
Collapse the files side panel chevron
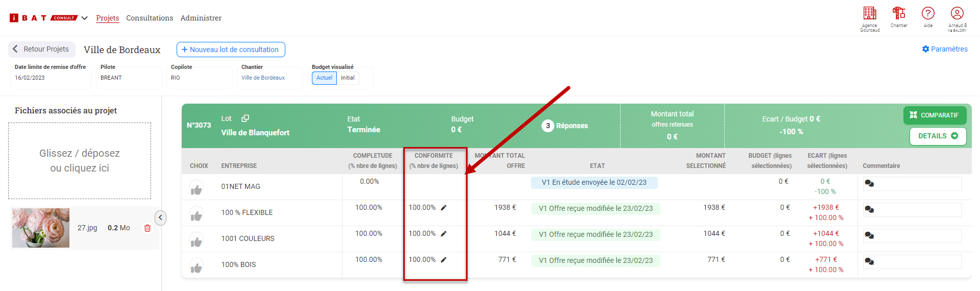pos(160,218)
